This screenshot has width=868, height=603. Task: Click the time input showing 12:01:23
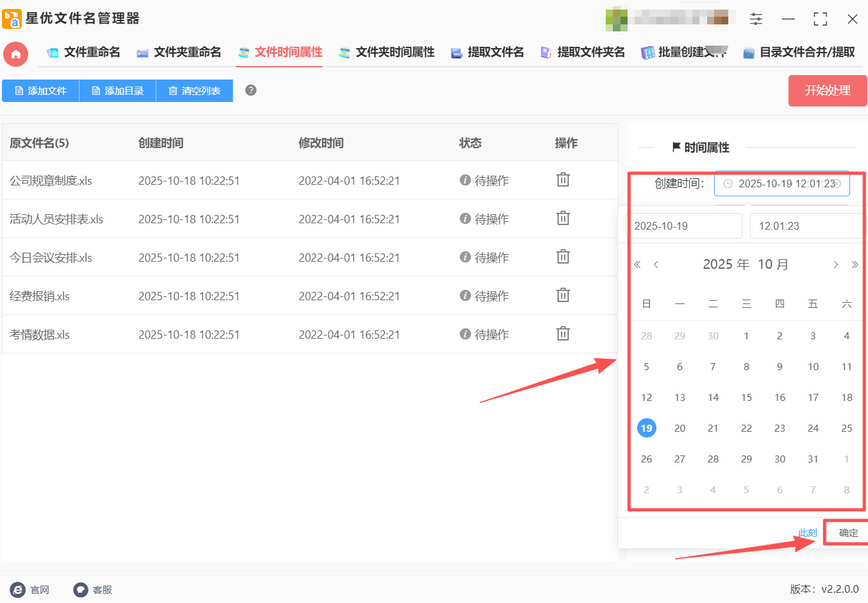[x=806, y=226]
